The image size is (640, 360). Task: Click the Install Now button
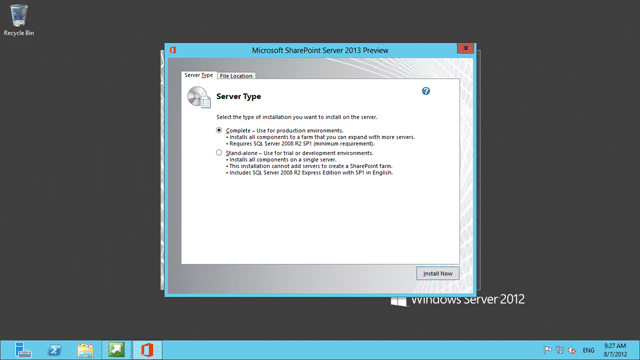click(438, 273)
